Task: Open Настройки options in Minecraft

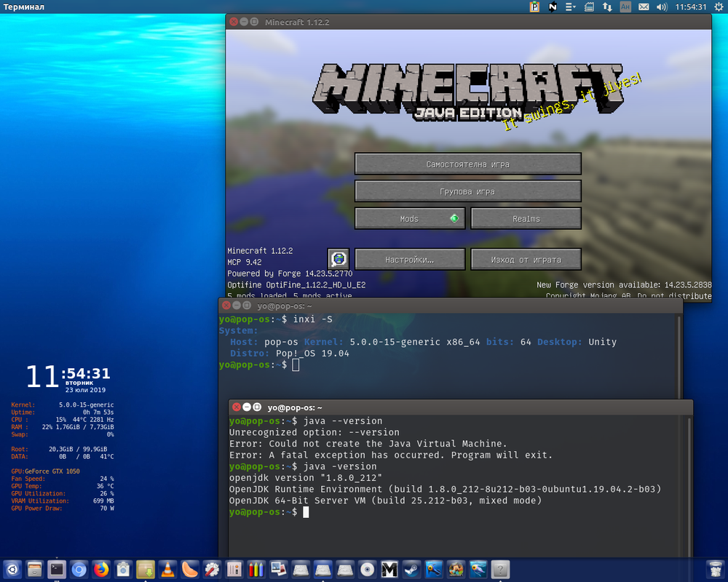Action: (x=409, y=260)
